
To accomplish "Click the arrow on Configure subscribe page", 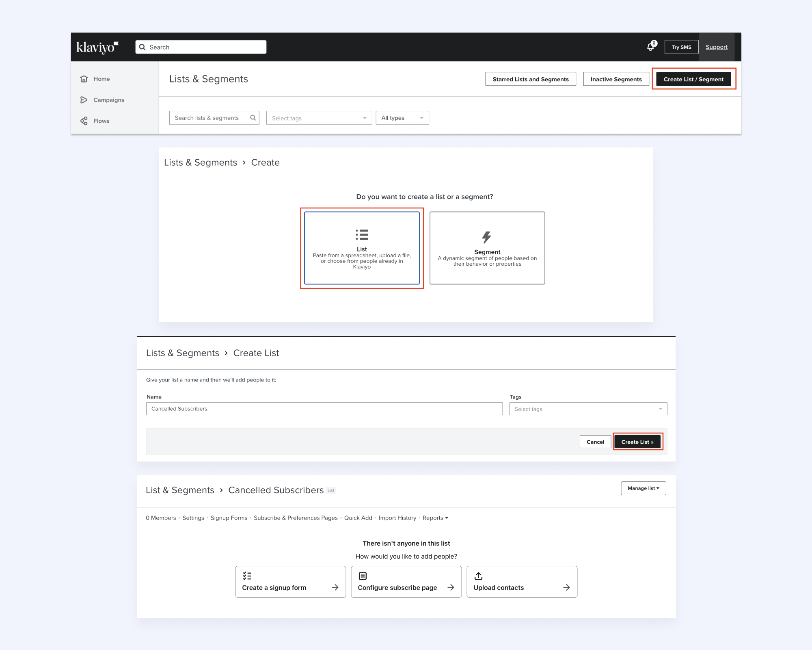I will coord(451,587).
